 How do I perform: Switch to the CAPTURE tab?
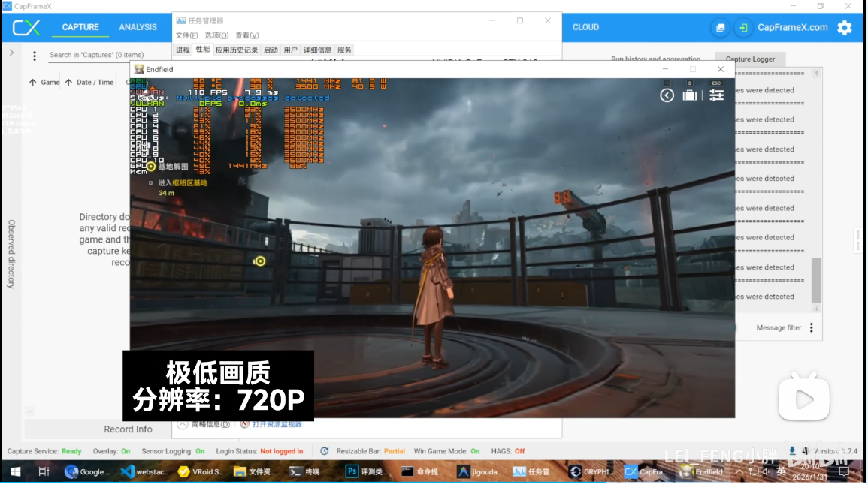(80, 27)
